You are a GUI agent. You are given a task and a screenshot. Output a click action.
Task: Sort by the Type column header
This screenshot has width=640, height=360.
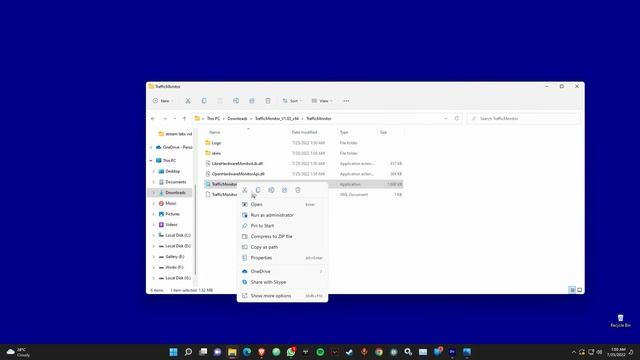coord(344,132)
